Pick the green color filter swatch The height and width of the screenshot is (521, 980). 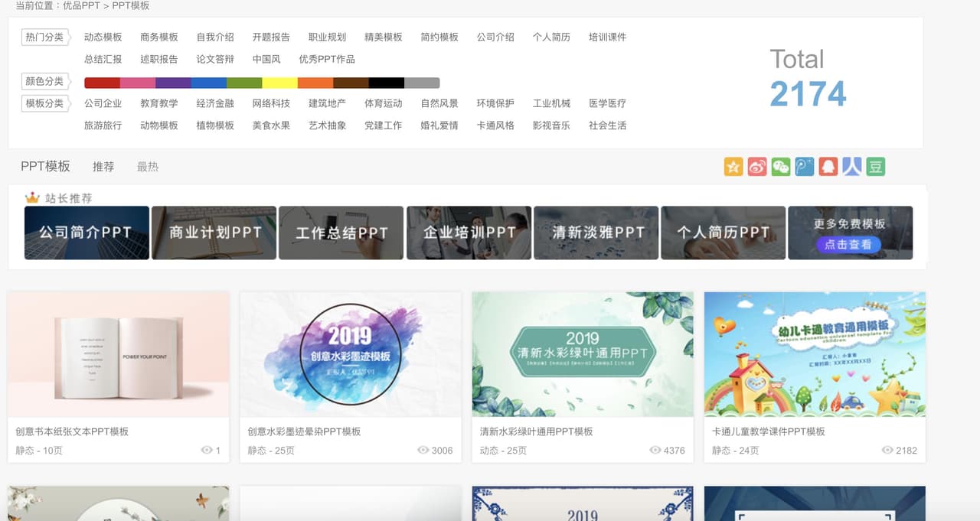(244, 83)
